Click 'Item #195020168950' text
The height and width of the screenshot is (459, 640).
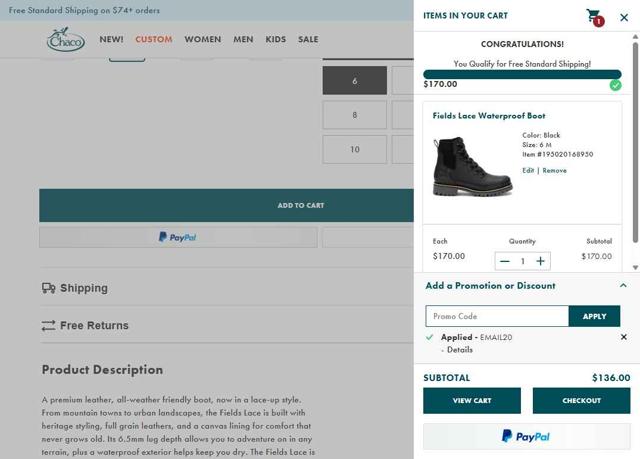click(558, 154)
